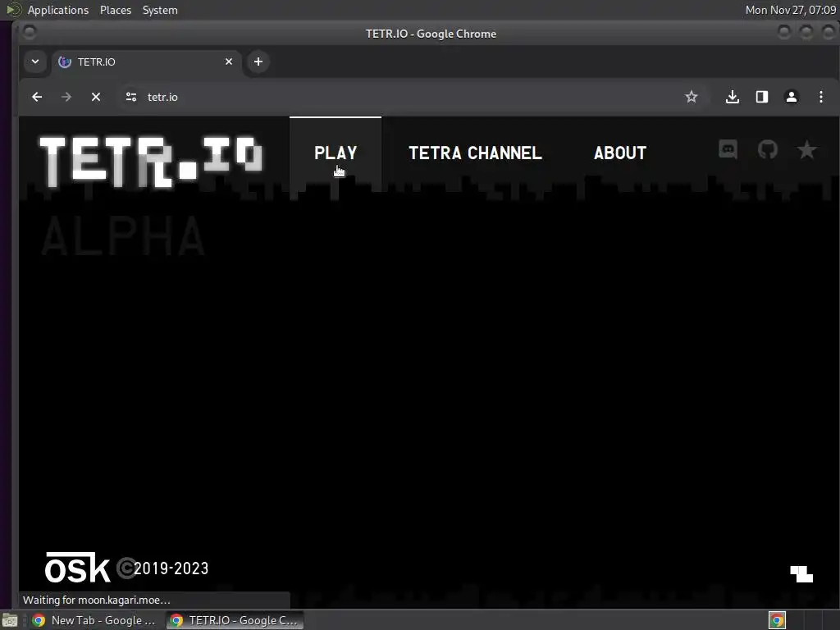Click the ©2019-2023 copyright text

[x=163, y=568]
